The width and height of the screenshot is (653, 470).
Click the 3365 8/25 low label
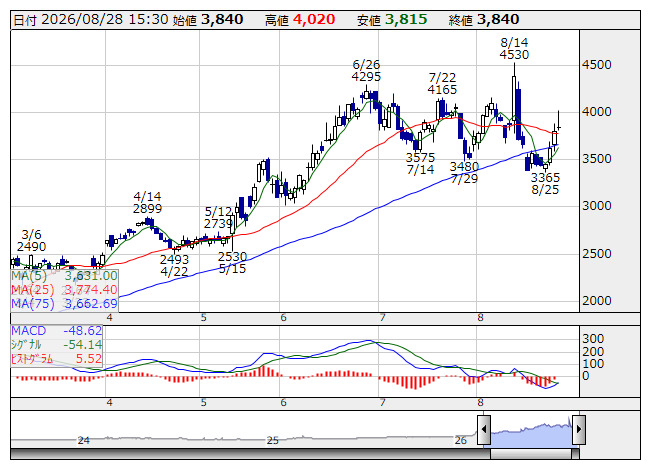[545, 184]
